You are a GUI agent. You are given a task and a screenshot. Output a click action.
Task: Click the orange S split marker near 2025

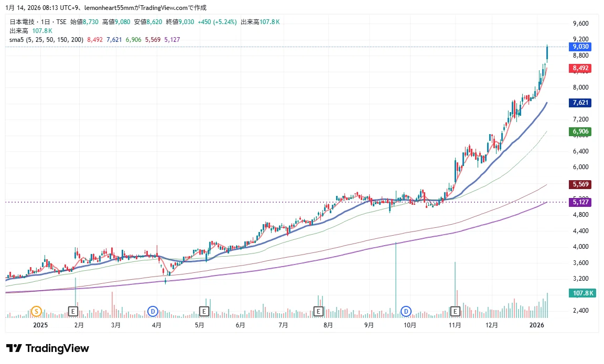click(36, 311)
